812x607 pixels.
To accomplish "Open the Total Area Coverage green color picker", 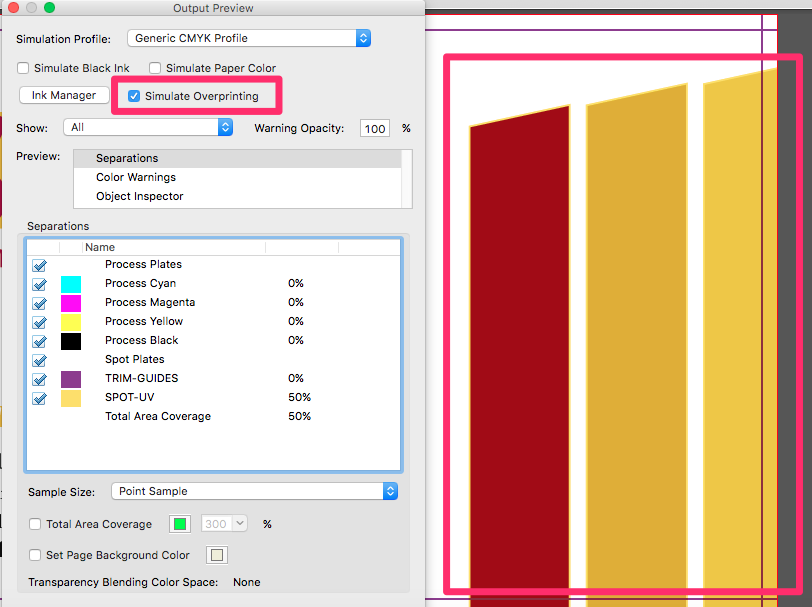I will click(180, 524).
